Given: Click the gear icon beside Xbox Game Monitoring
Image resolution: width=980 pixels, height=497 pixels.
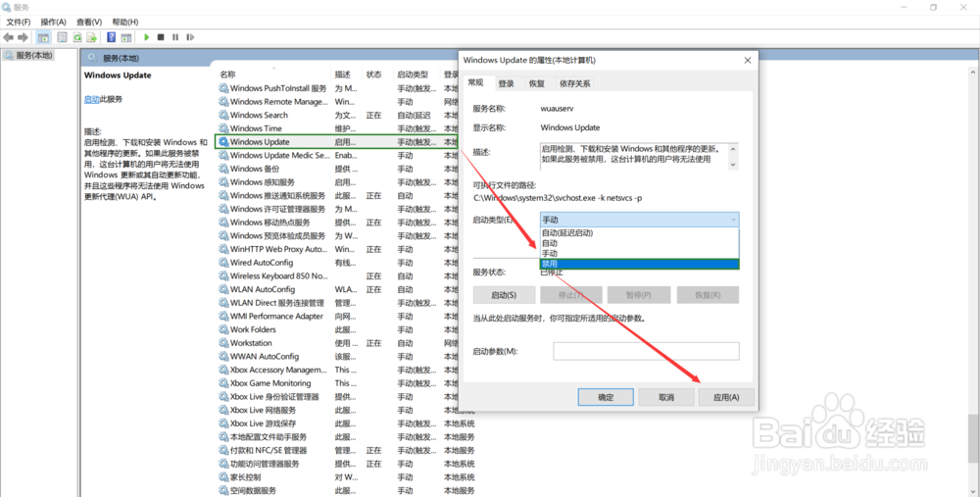Looking at the screenshot, I should [223, 383].
